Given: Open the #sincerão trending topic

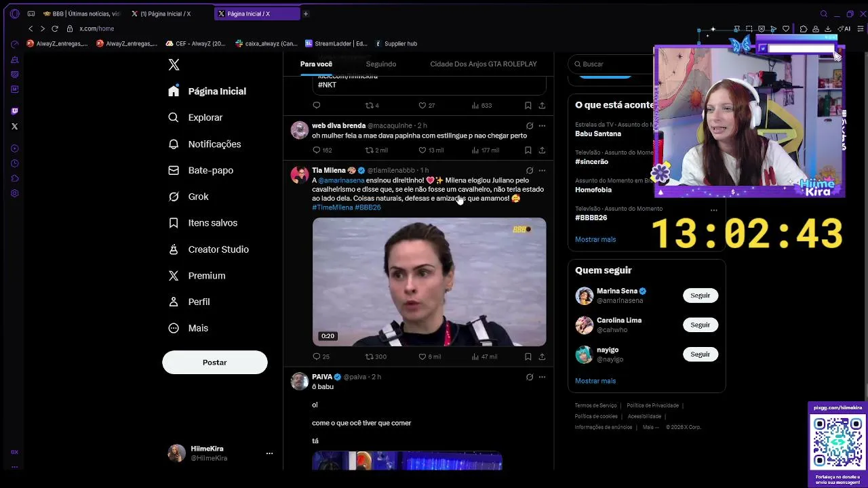Looking at the screenshot, I should 591,161.
